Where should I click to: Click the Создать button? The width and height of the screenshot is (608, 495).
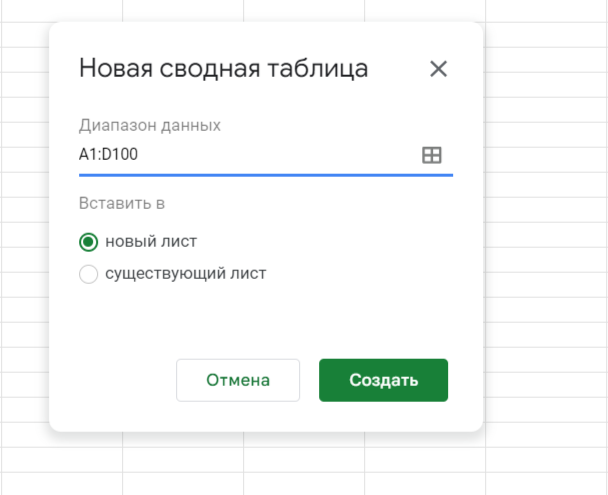(383, 380)
